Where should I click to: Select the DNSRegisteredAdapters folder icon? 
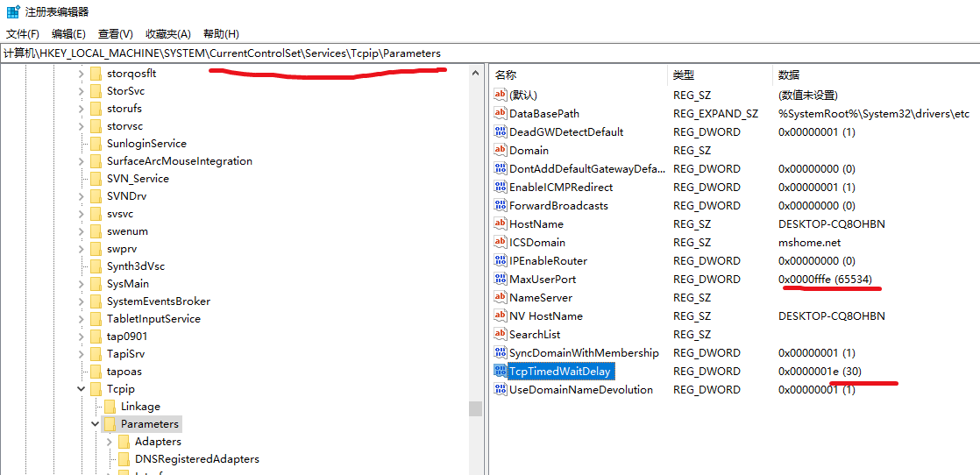(124, 458)
